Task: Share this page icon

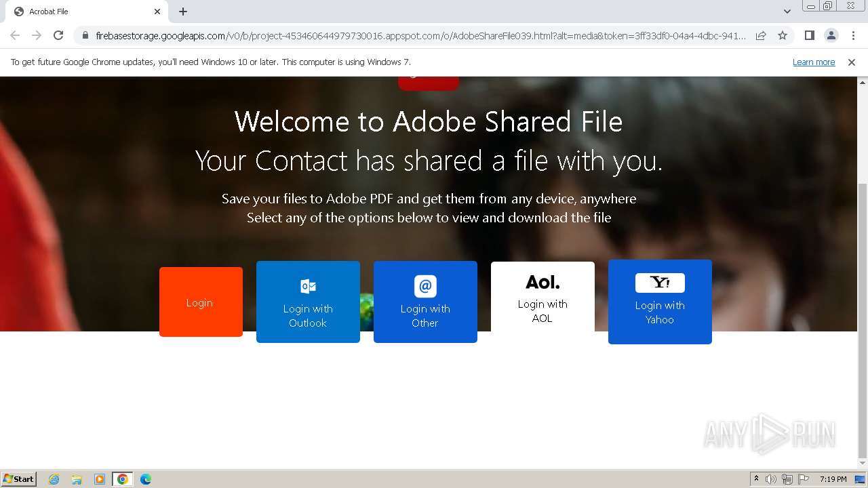Action: pos(761,36)
